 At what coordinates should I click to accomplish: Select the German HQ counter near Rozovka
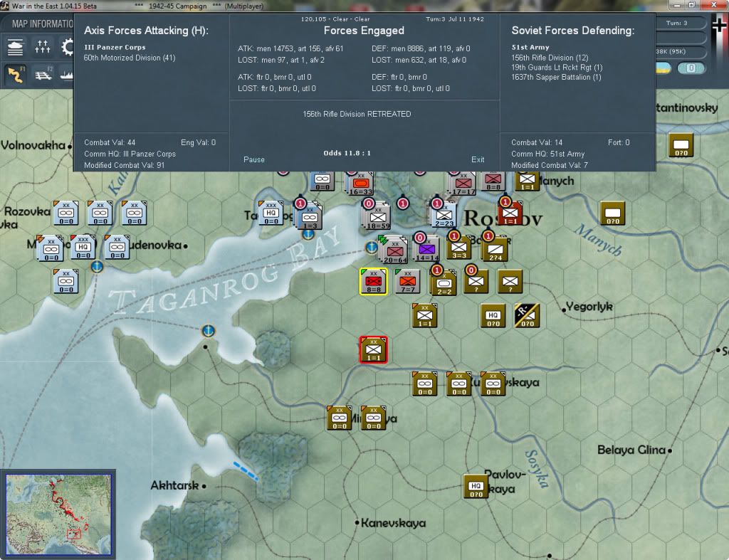pos(83,247)
